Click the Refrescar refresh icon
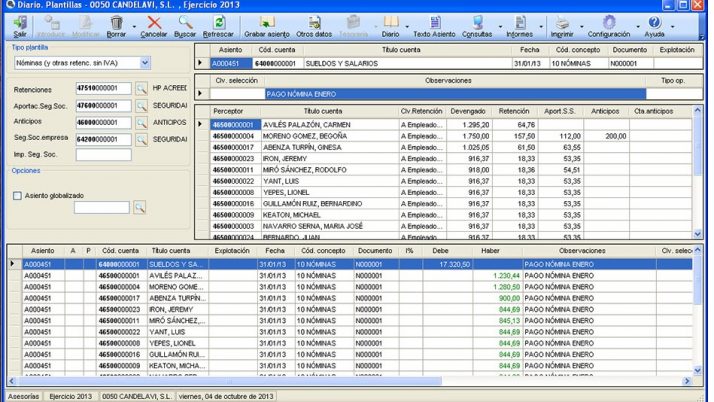Viewport: 714px width, 402px height. [219, 23]
